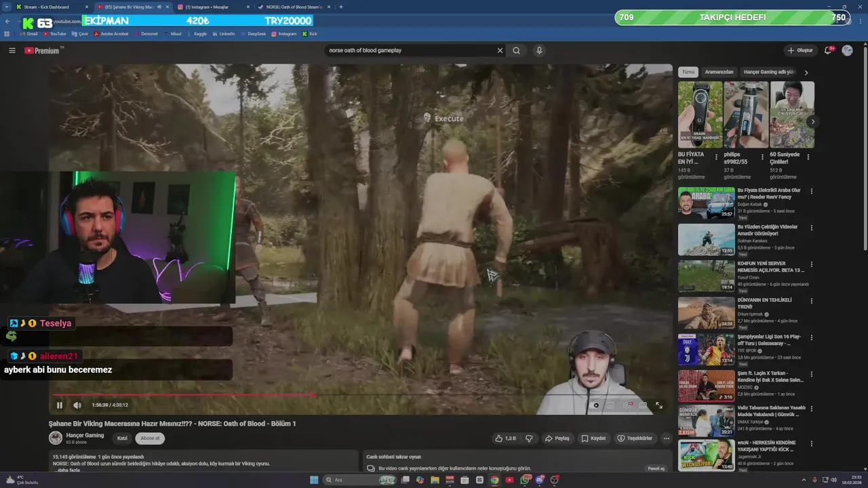This screenshot has width=868, height=488.
Task: Enter fullscreen video mode
Action: [659, 405]
